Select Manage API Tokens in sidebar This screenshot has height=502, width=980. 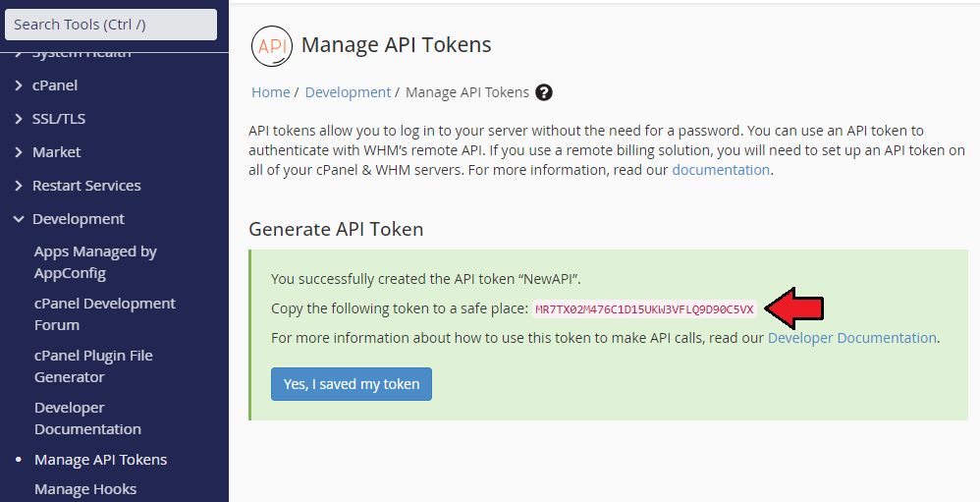[100, 460]
